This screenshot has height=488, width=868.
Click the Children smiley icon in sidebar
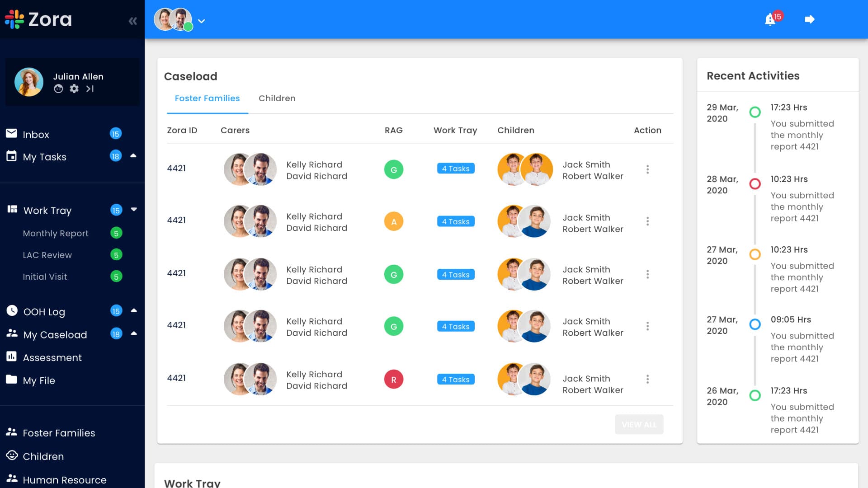(12, 456)
